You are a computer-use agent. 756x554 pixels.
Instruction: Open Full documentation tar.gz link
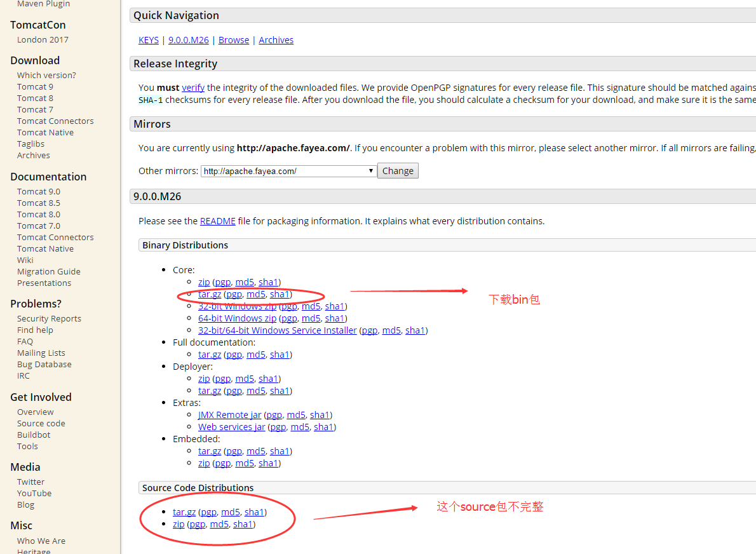(x=210, y=355)
